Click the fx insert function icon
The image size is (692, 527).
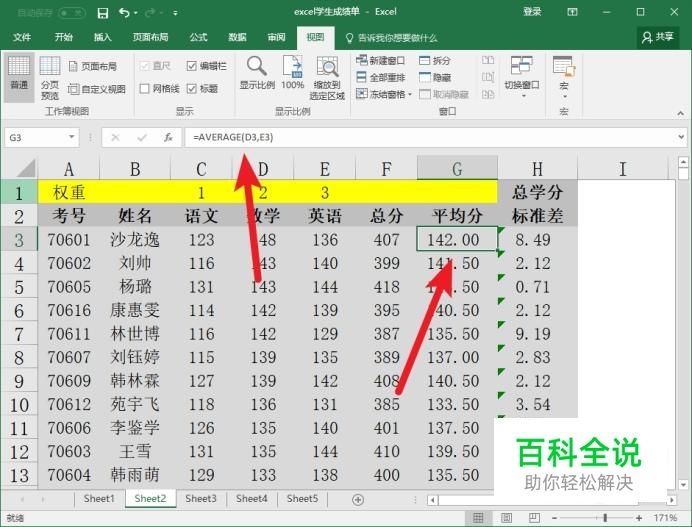click(x=168, y=138)
